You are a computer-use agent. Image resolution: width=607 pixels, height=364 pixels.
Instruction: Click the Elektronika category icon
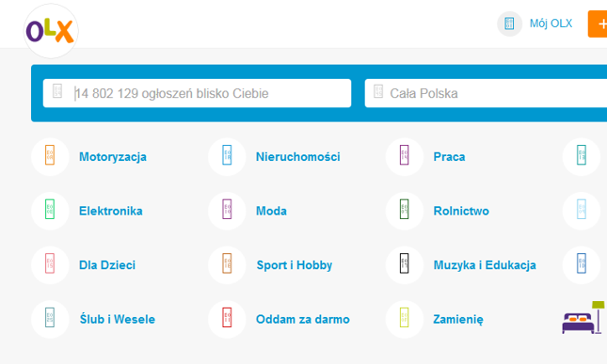(50, 211)
